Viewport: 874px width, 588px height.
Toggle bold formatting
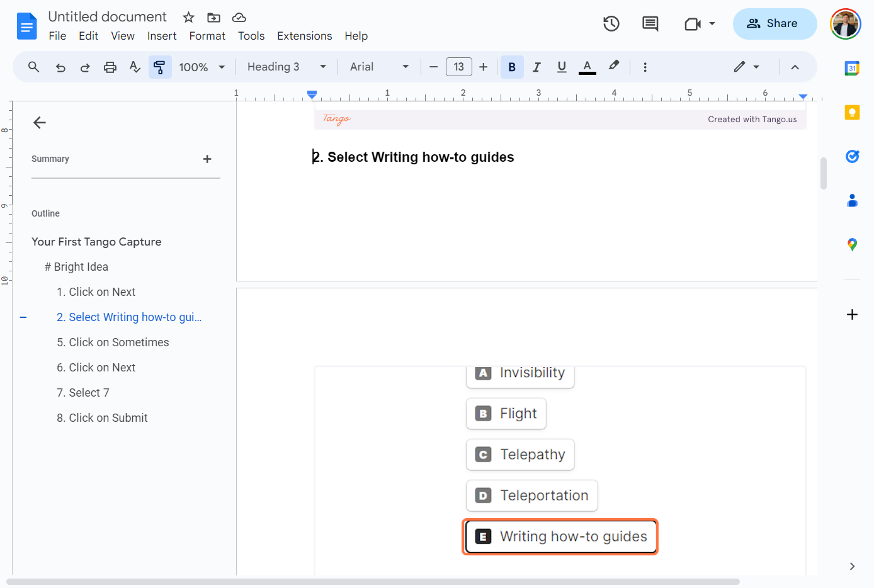512,67
